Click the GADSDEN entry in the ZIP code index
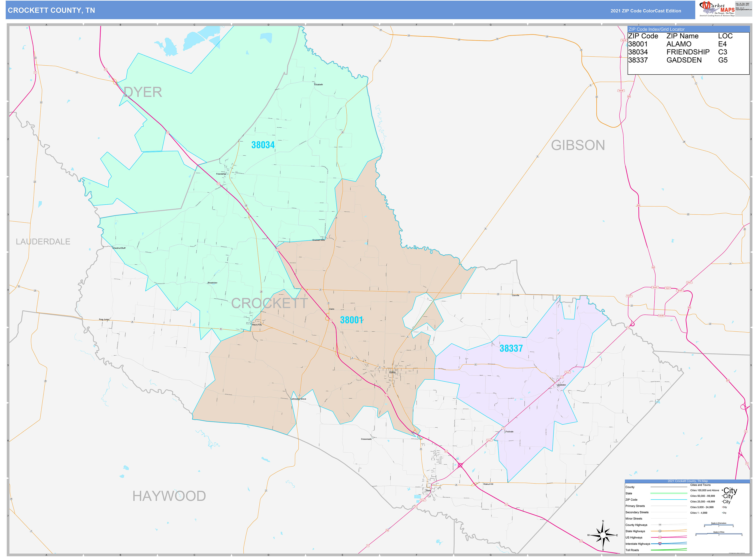This screenshot has width=756, height=557. 684,60
